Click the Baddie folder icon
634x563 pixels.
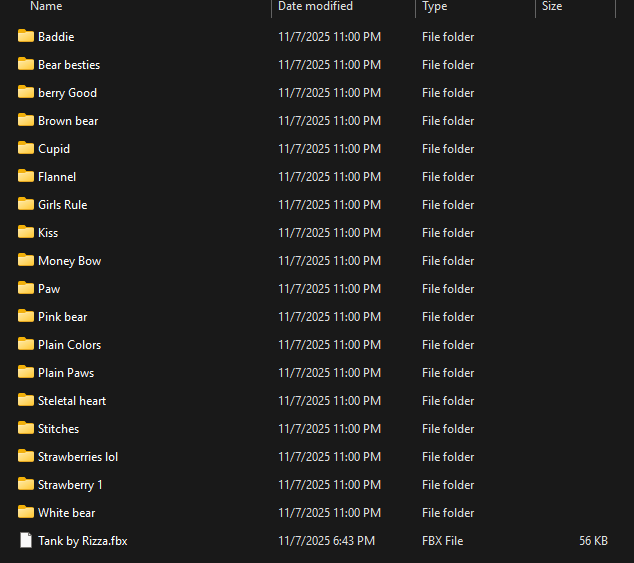(26, 37)
